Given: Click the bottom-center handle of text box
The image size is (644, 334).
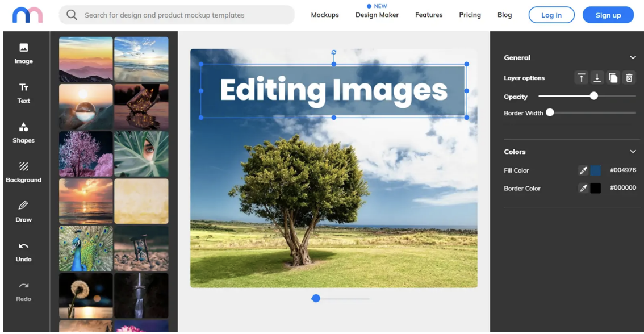Looking at the screenshot, I should pyautogui.click(x=334, y=118).
